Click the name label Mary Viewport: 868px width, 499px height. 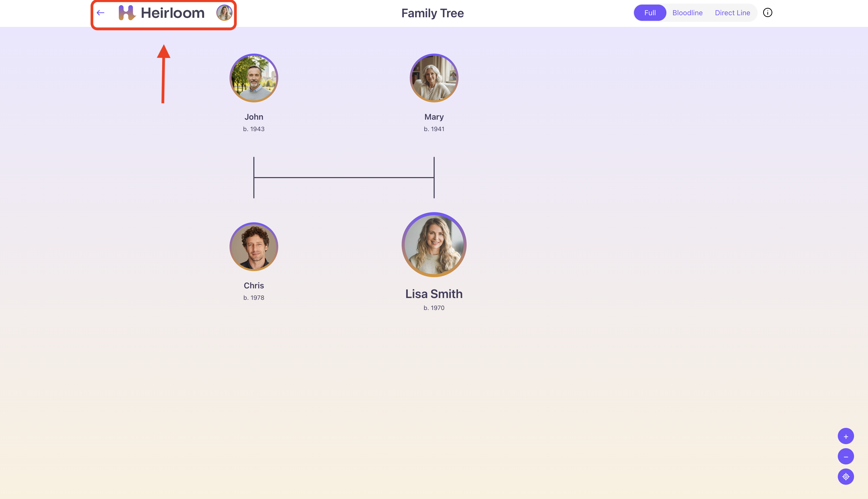[x=434, y=117]
